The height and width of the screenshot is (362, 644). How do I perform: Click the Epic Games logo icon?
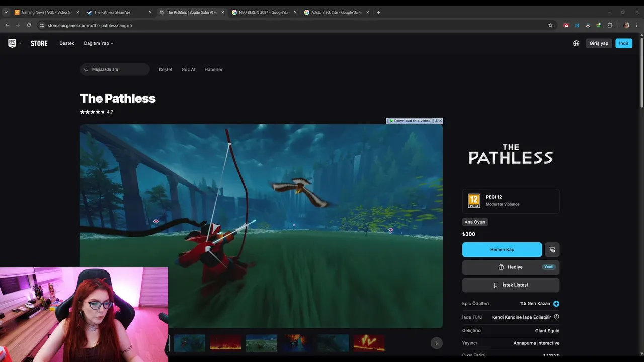pos(12,43)
